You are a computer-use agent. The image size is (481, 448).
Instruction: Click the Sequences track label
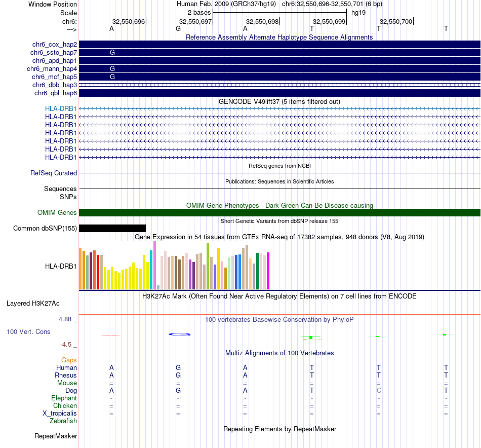tap(60, 189)
